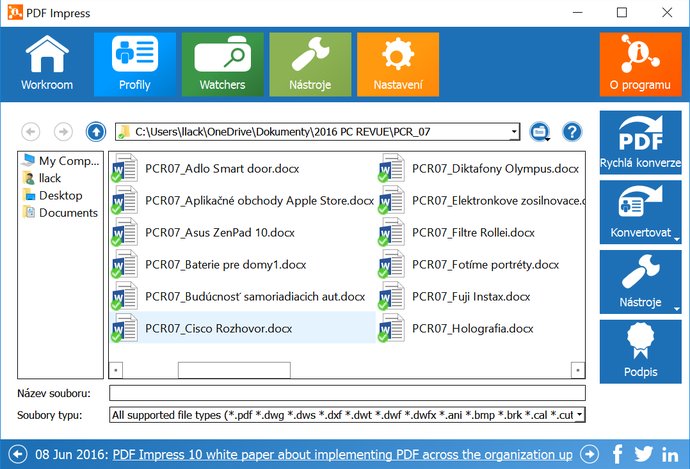This screenshot has width=690, height=469.
Task: Open the Konvertovat dropdown arrow
Action: pyautogui.click(x=677, y=239)
